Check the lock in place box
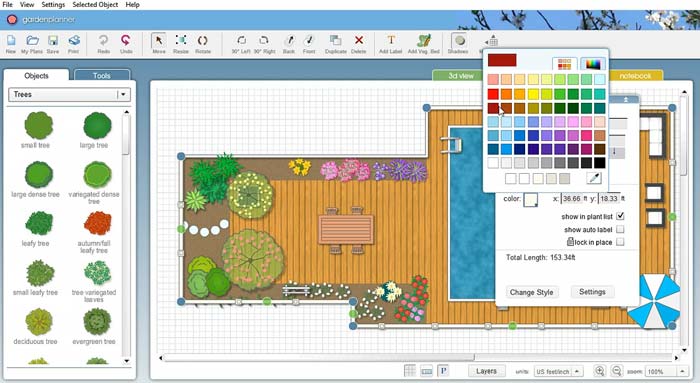 point(620,241)
